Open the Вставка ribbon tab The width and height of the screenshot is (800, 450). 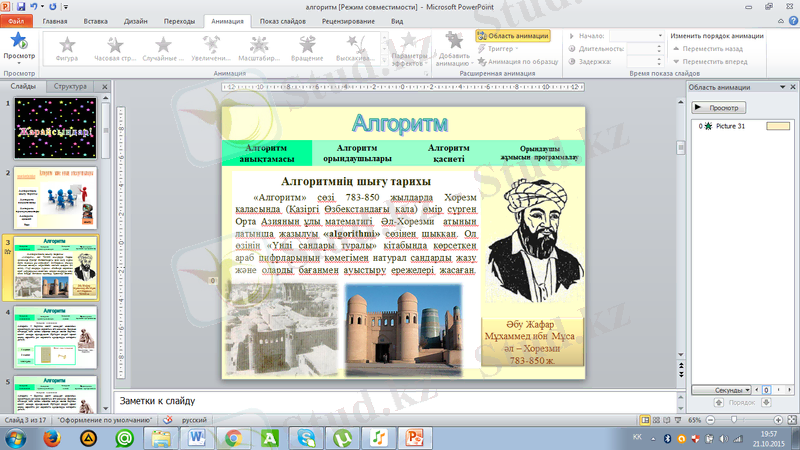(96, 20)
